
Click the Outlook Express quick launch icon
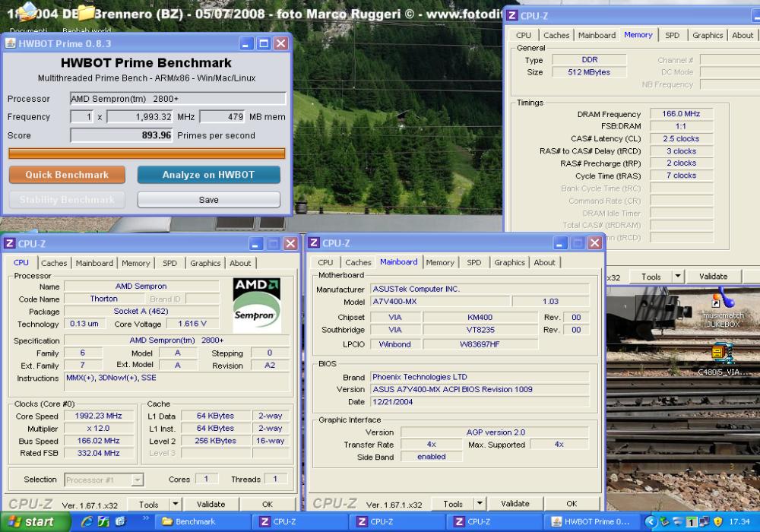(x=120, y=522)
